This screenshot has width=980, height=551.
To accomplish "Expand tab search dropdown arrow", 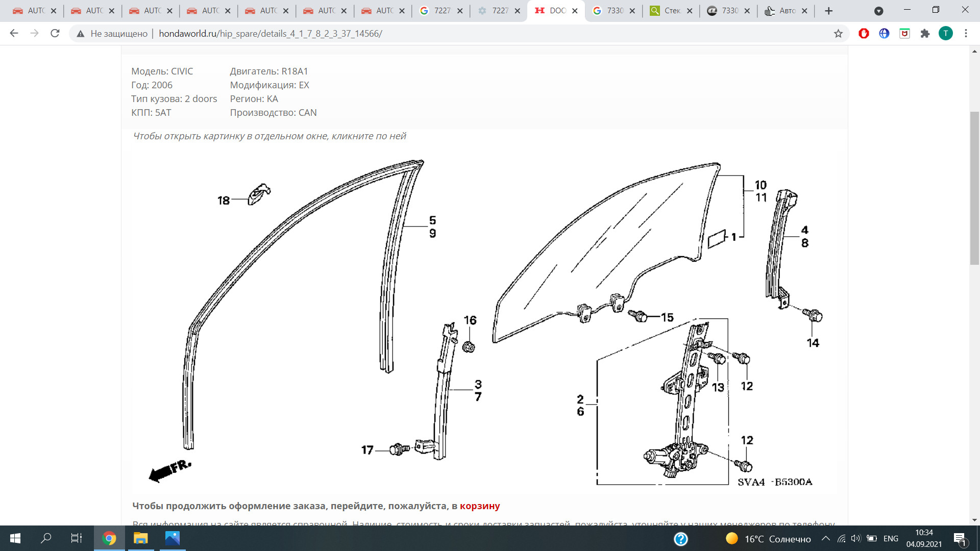I will click(x=878, y=11).
